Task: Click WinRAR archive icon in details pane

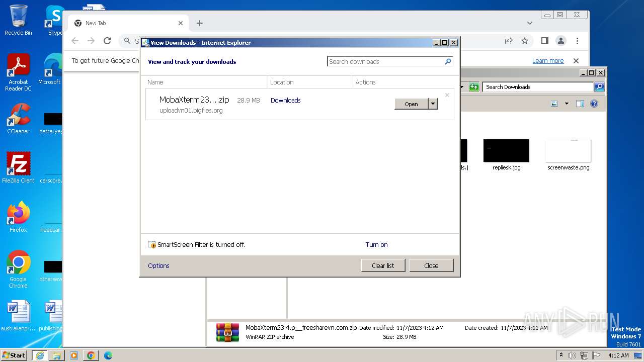Action: [227, 332]
